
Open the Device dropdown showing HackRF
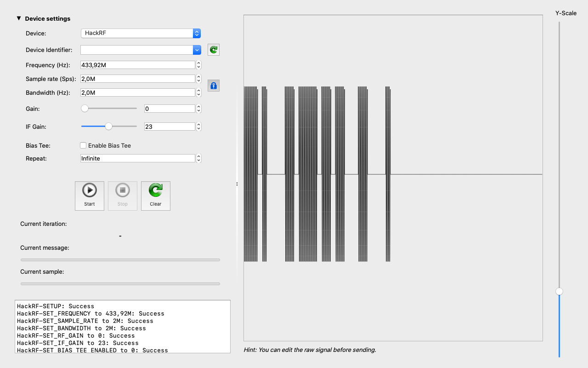(x=141, y=33)
